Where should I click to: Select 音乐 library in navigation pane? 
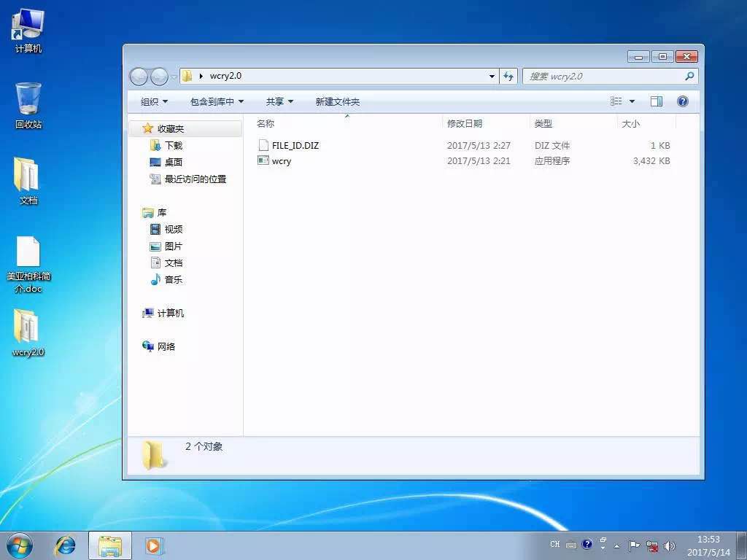[x=174, y=279]
